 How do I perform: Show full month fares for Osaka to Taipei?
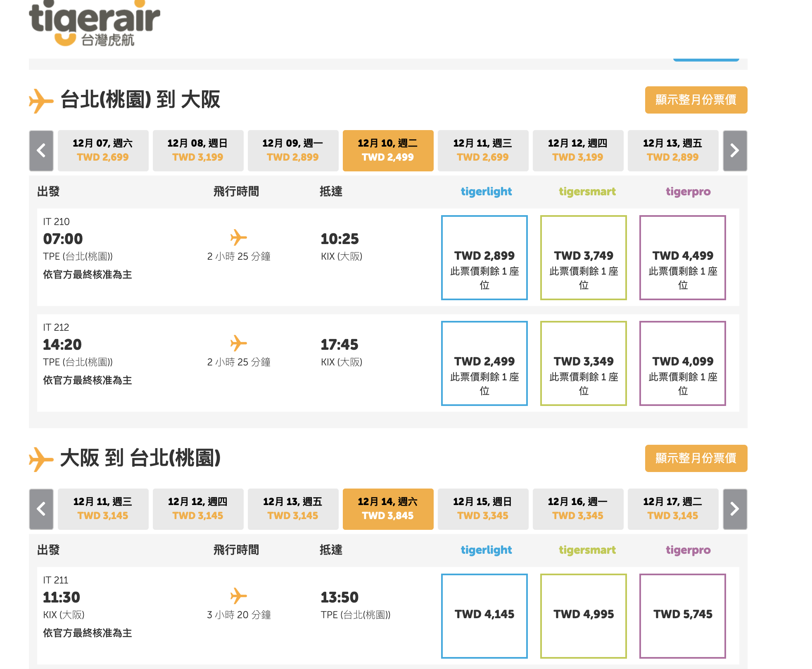[x=696, y=458]
